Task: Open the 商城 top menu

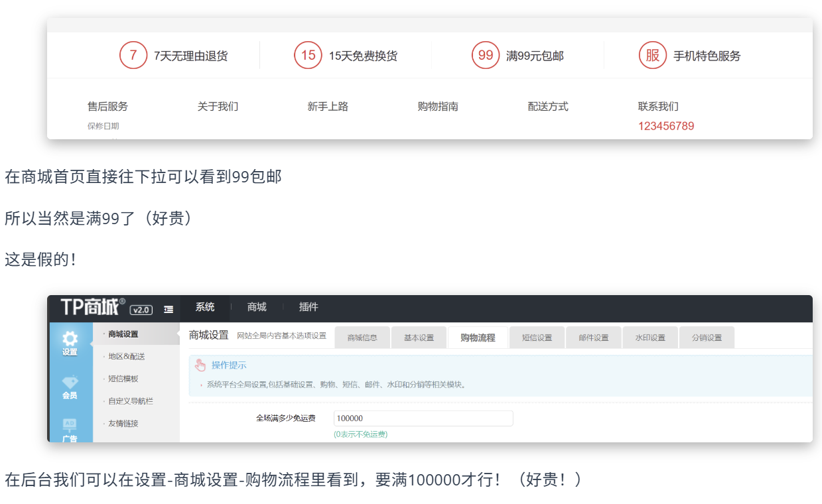Action: 257,307
